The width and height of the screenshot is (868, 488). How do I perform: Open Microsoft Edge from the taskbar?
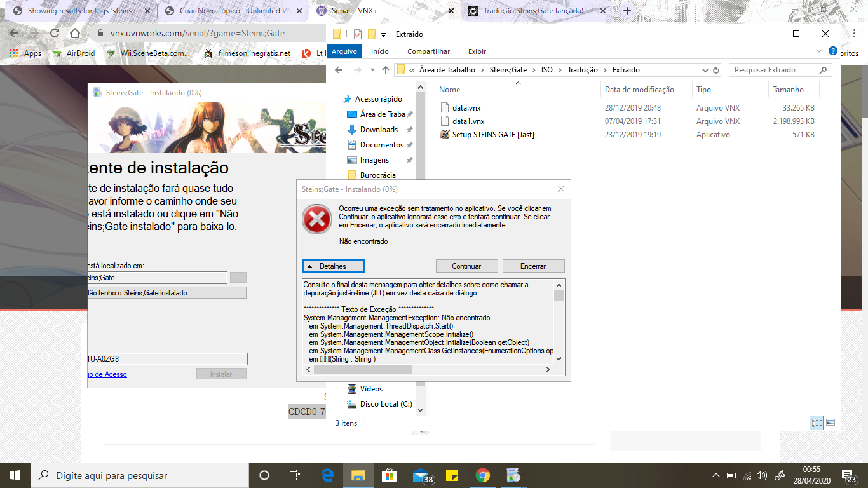[x=328, y=475]
